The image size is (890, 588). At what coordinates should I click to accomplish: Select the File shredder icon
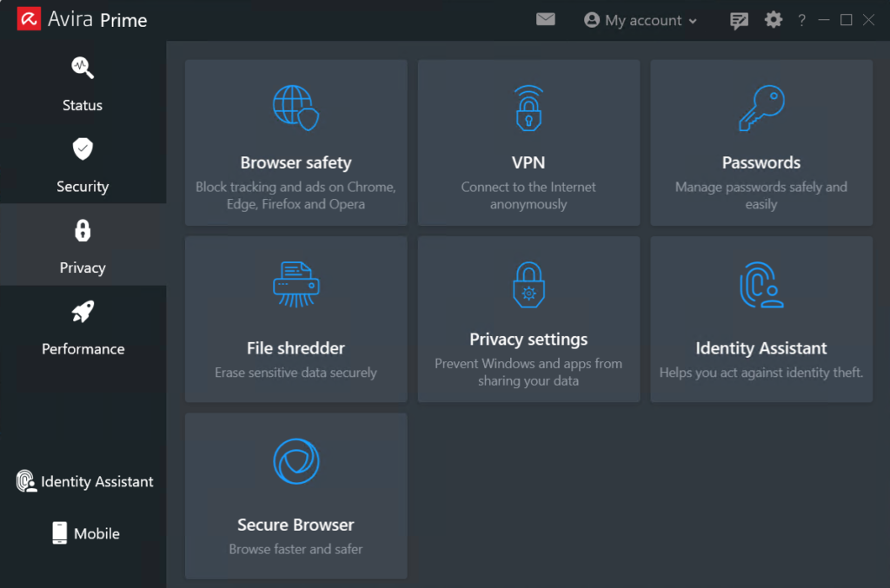[296, 284]
